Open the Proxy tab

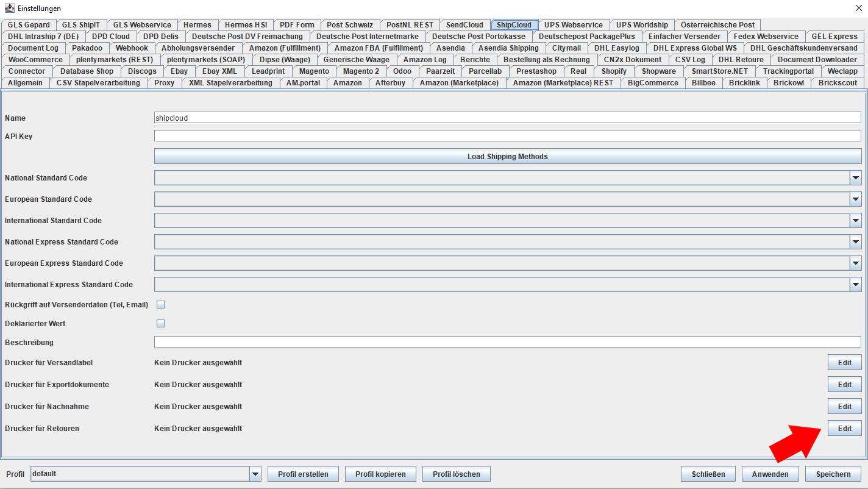164,83
